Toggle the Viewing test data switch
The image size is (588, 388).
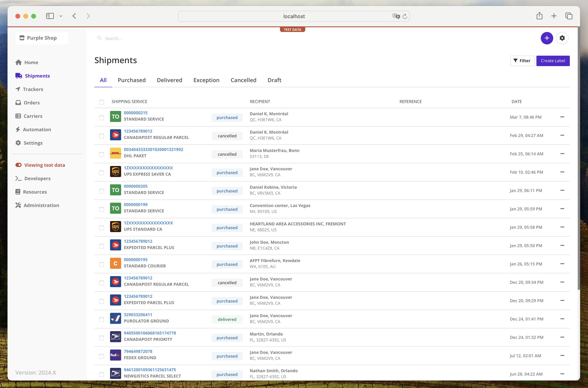[x=19, y=165]
